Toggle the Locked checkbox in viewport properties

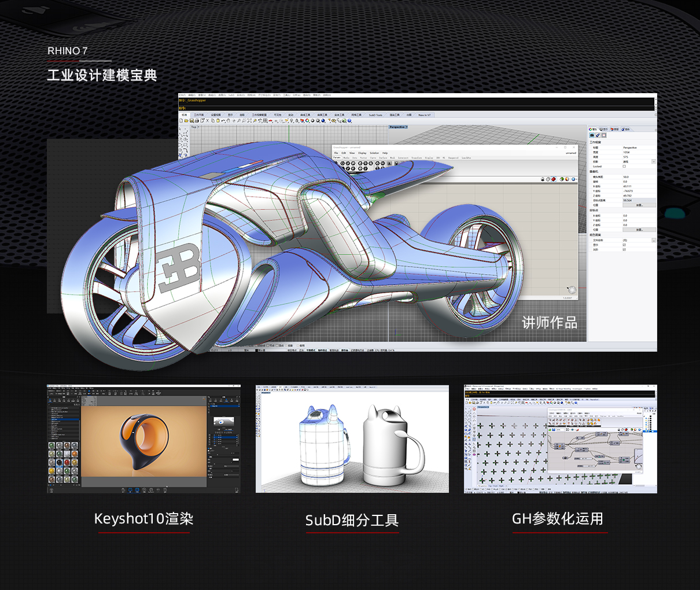point(624,167)
